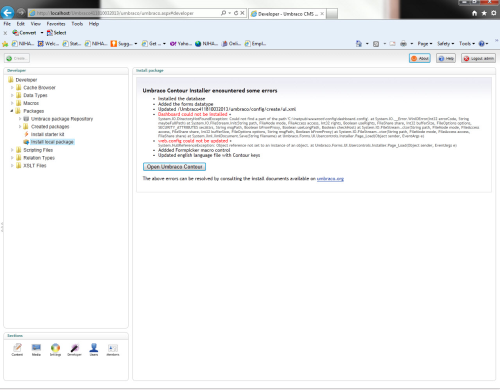Click the printer icon in command bar
This screenshot has height=390, width=500.
coord(403,44)
